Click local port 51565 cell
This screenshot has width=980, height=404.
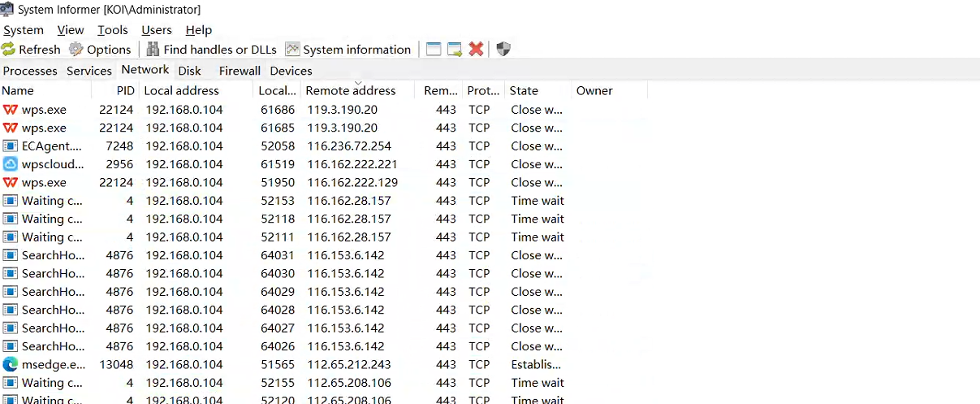pyautogui.click(x=278, y=364)
